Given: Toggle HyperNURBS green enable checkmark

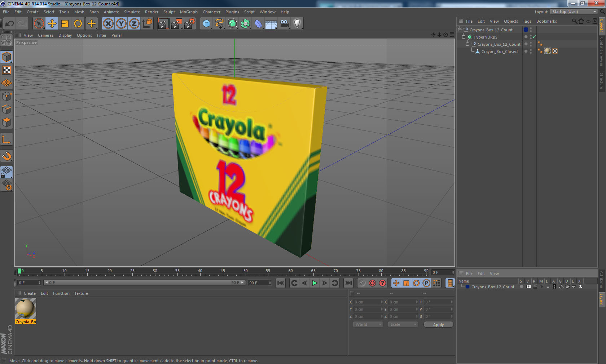Looking at the screenshot, I should coord(534,37).
